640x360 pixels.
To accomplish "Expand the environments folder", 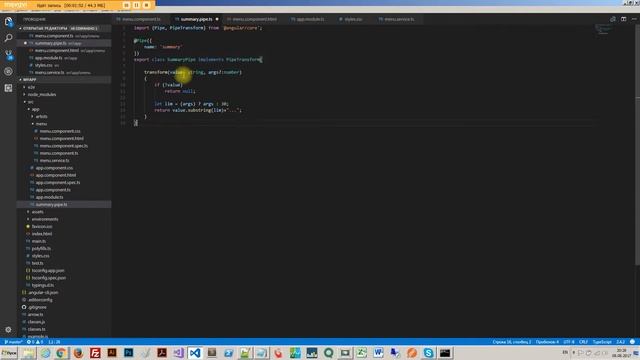I will [44, 219].
